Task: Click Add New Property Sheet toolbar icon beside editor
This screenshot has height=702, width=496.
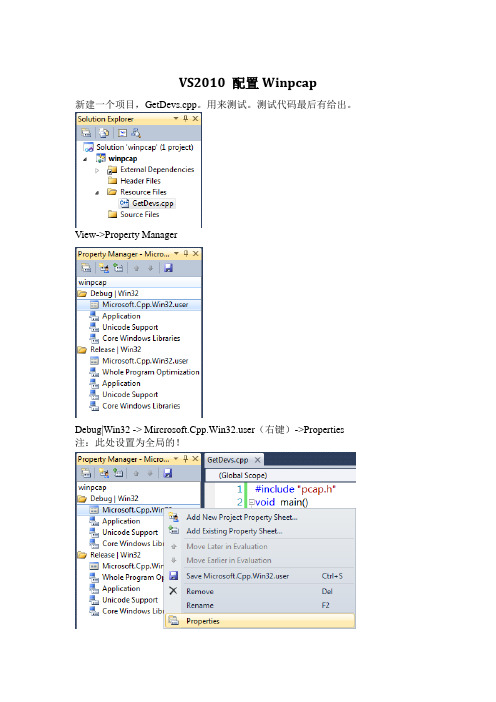Action: click(x=104, y=473)
